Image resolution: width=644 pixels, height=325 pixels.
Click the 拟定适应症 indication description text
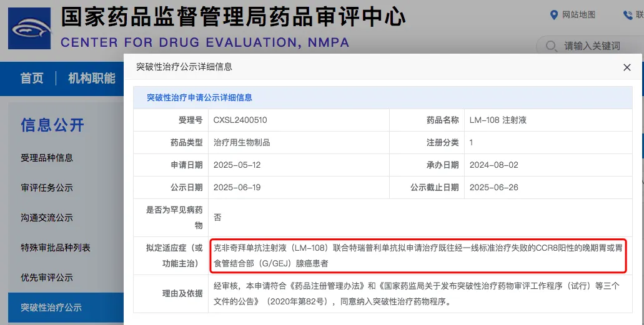tap(418, 256)
